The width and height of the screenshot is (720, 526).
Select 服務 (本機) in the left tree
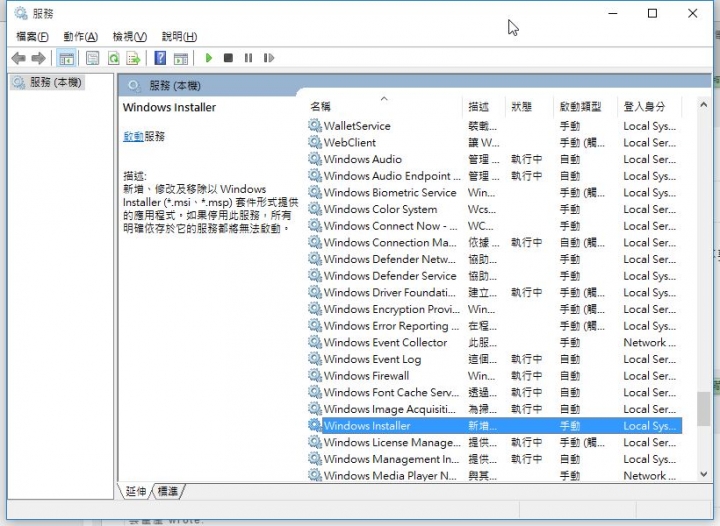click(47, 83)
